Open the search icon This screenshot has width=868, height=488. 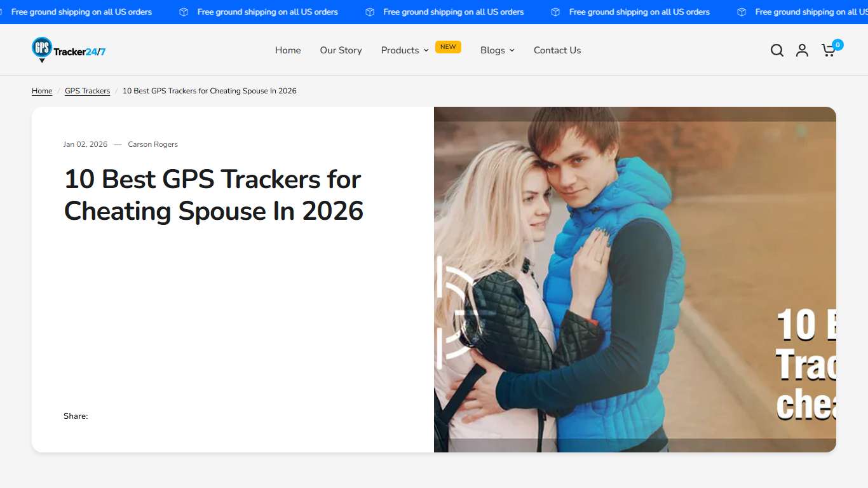pyautogui.click(x=776, y=50)
